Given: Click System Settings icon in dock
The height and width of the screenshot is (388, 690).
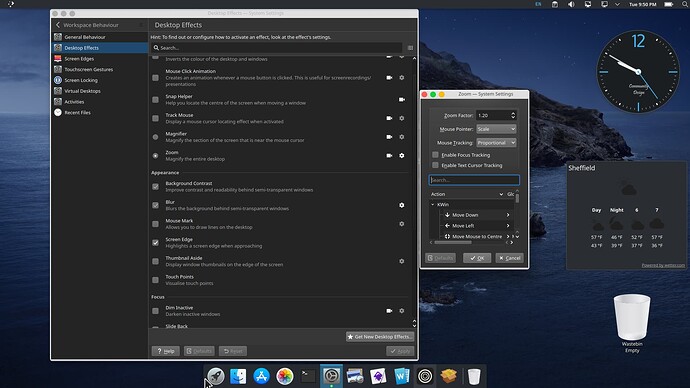Looking at the screenshot, I should tap(331, 376).
